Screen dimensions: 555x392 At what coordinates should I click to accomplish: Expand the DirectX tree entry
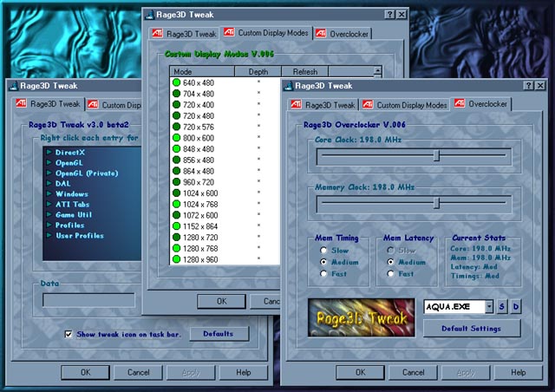[x=49, y=153]
